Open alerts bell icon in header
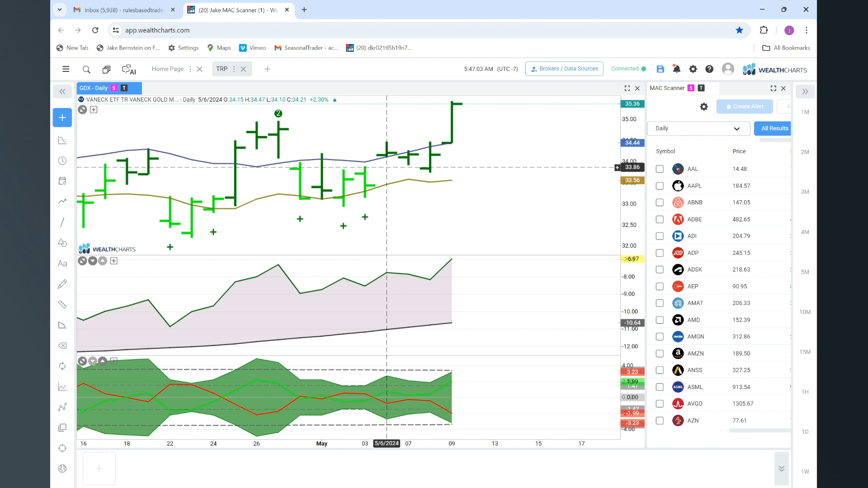Viewport: 868px width, 488px height. (677, 69)
